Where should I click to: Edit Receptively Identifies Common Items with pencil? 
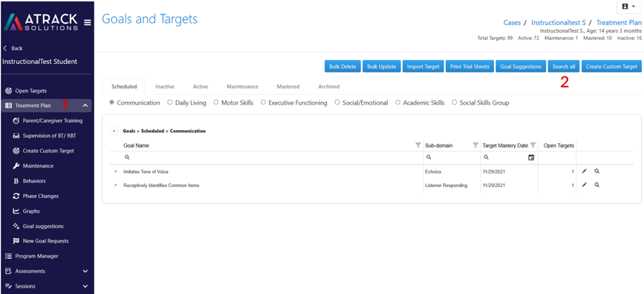point(585,185)
